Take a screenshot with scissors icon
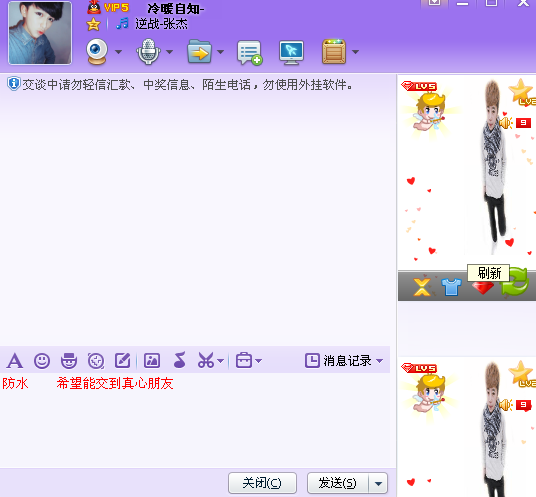The width and height of the screenshot is (536, 497). point(206,360)
